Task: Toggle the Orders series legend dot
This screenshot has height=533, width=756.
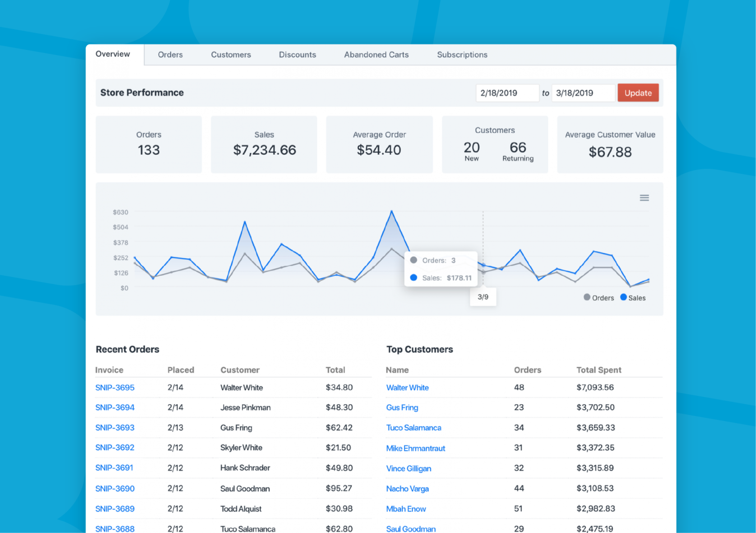Action: [x=587, y=297]
